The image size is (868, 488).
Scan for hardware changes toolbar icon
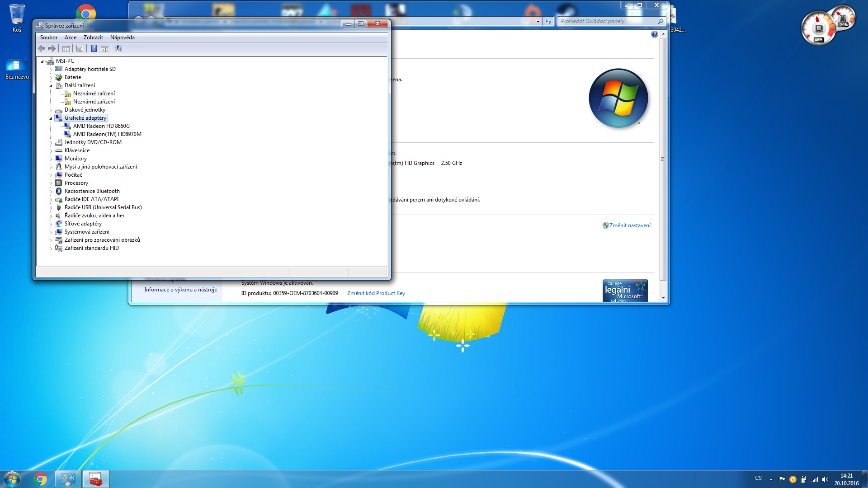point(118,48)
